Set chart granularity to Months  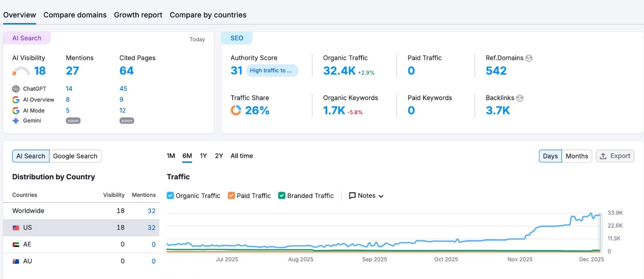[577, 156]
